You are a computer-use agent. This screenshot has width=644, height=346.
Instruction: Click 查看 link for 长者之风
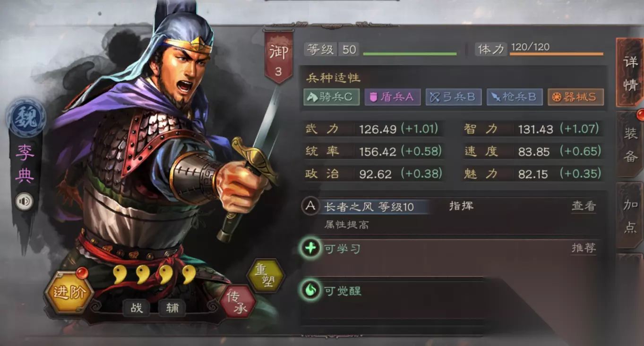(x=584, y=206)
